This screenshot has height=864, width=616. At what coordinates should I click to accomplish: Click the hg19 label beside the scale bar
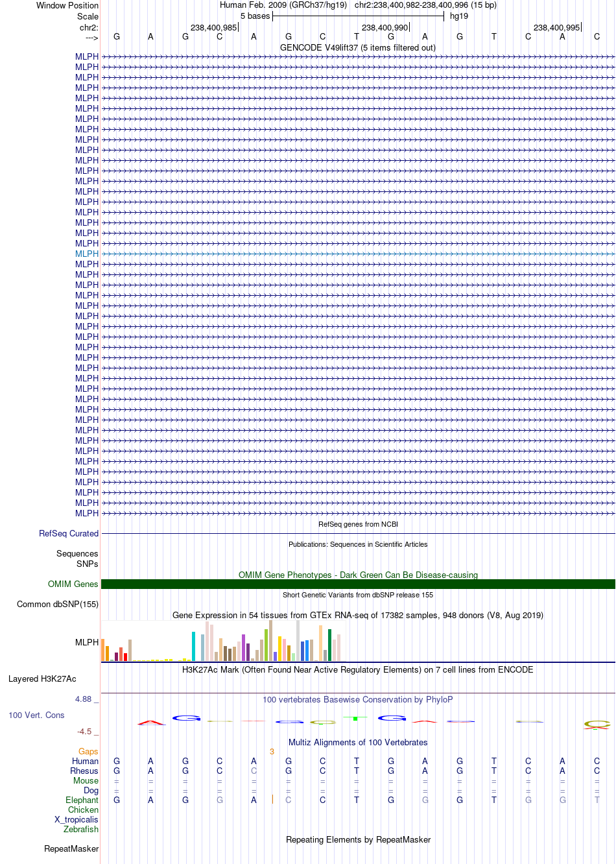coord(459,16)
